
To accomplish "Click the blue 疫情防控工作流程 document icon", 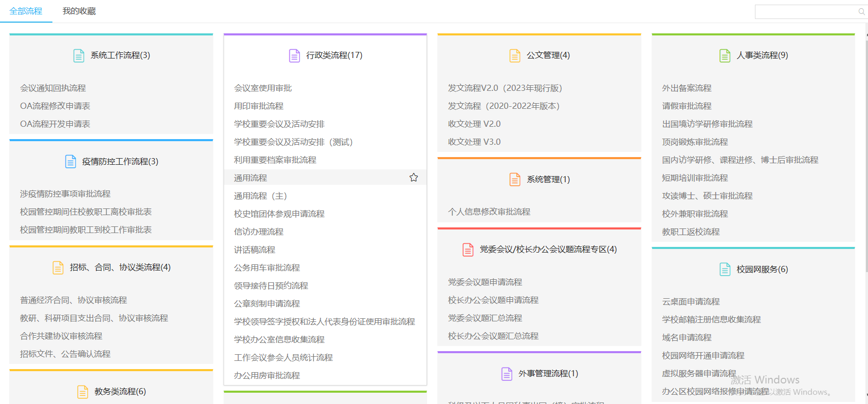I will [x=70, y=162].
